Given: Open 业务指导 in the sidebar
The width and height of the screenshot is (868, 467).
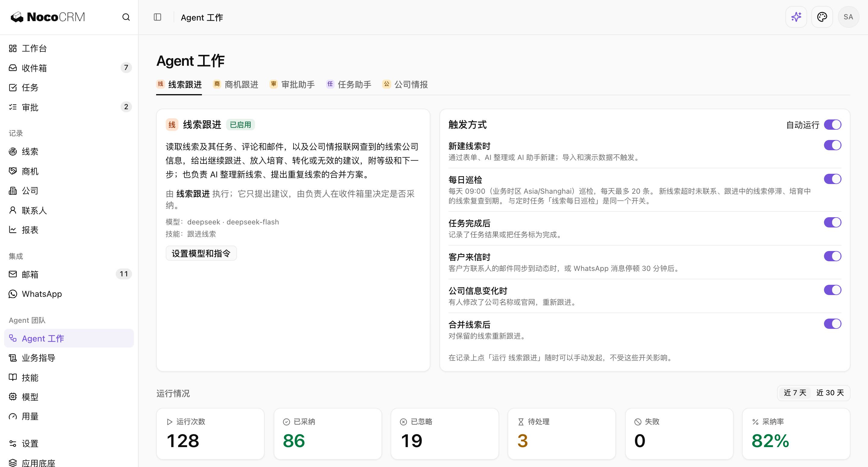Looking at the screenshot, I should tap(69, 358).
